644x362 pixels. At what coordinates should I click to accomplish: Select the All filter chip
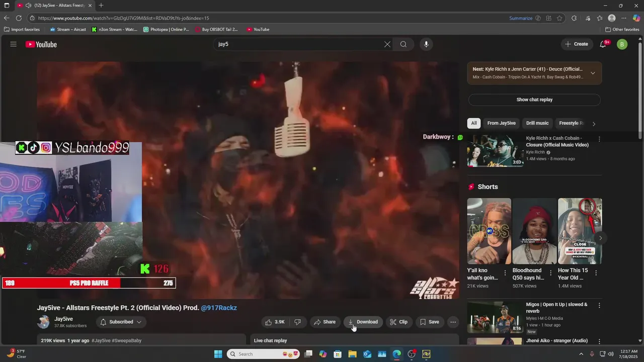pyautogui.click(x=473, y=123)
